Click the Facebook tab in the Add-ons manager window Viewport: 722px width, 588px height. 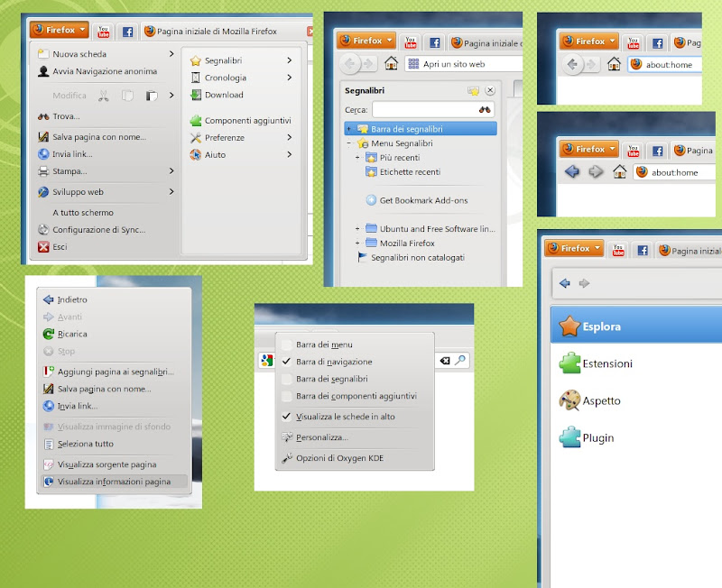point(643,251)
